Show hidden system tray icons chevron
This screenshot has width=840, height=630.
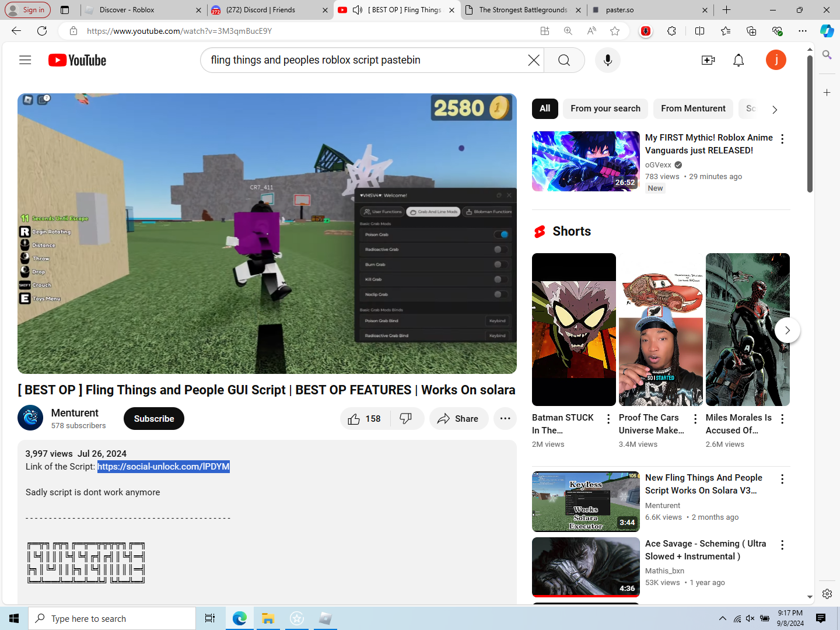click(723, 618)
